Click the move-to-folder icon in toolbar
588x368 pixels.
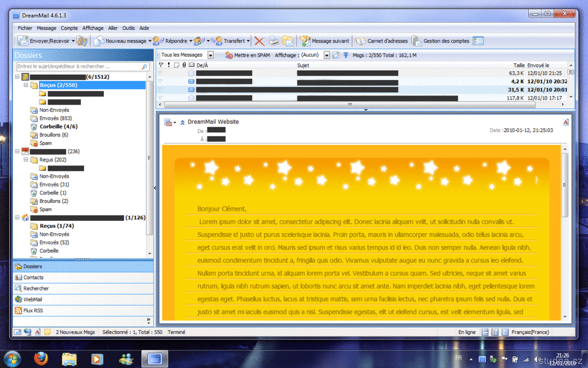288,41
